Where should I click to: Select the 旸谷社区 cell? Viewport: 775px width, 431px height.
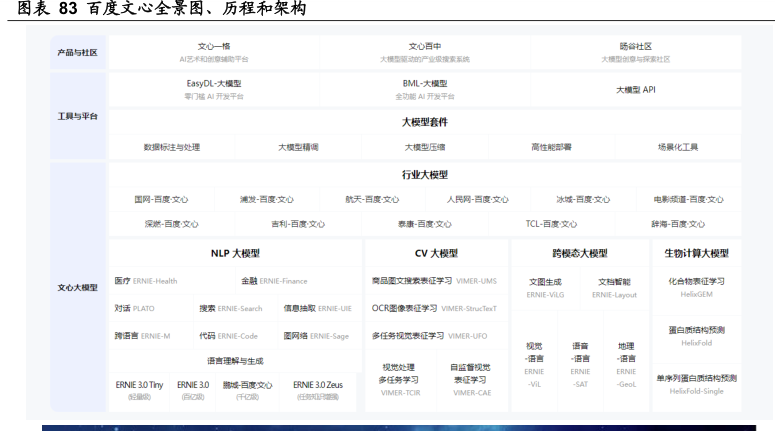(636, 52)
